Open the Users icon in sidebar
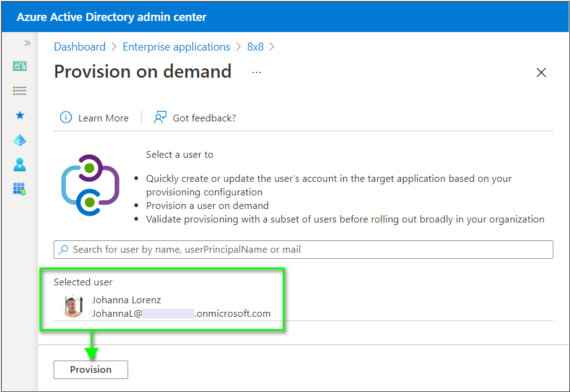The height and width of the screenshot is (392, 570). click(x=20, y=165)
